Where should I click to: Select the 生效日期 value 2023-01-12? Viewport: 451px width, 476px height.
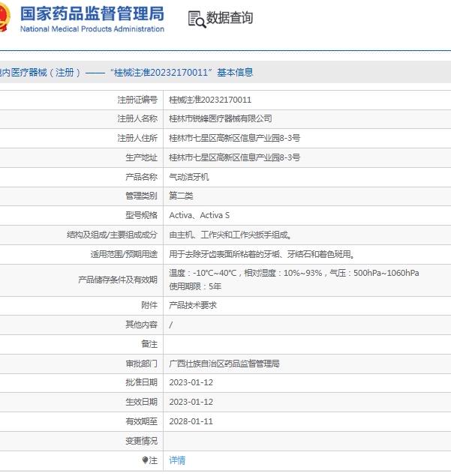(x=191, y=402)
